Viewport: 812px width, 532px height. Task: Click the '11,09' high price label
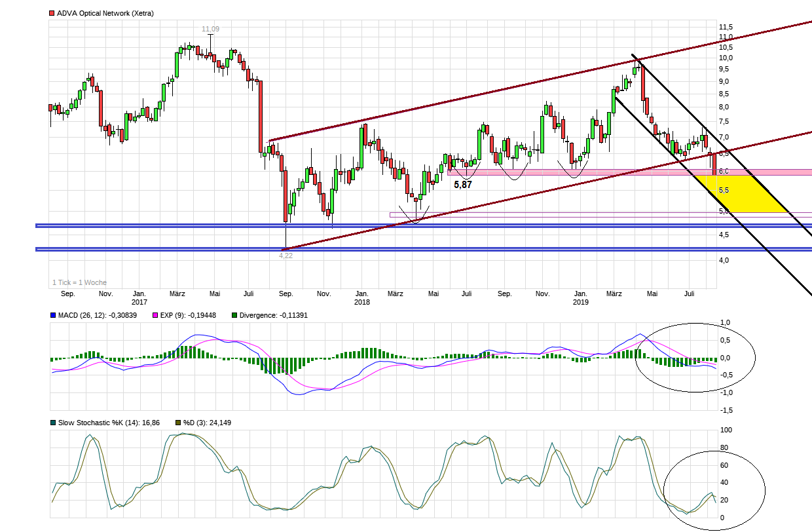click(x=210, y=29)
